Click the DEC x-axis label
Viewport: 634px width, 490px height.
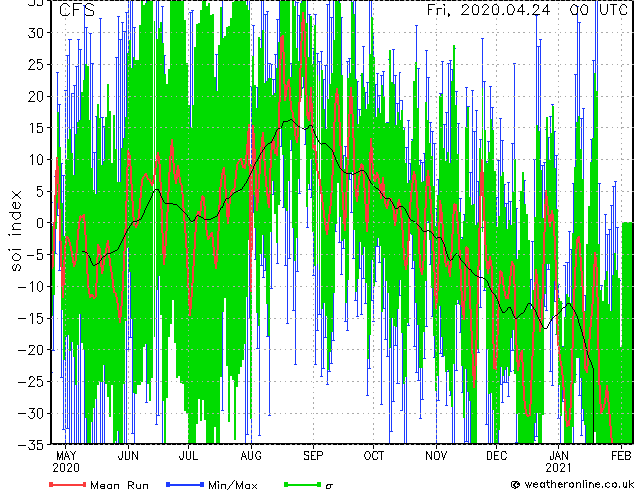(x=497, y=456)
